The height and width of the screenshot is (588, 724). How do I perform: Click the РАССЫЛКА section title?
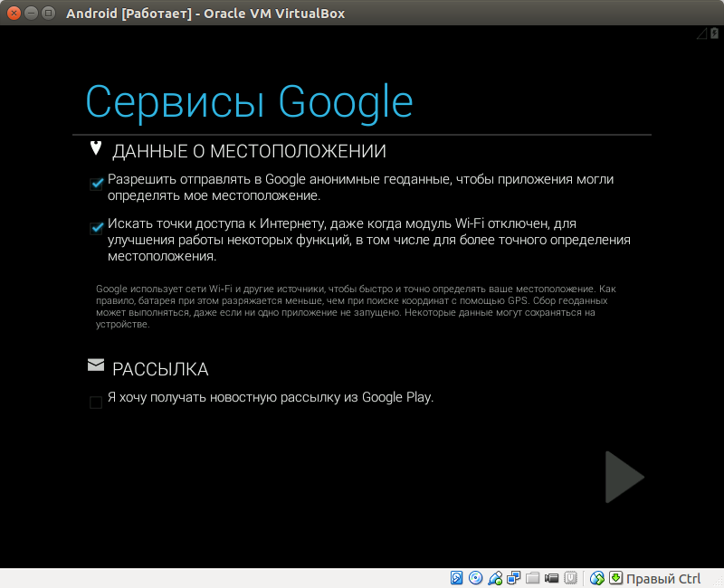coord(160,369)
